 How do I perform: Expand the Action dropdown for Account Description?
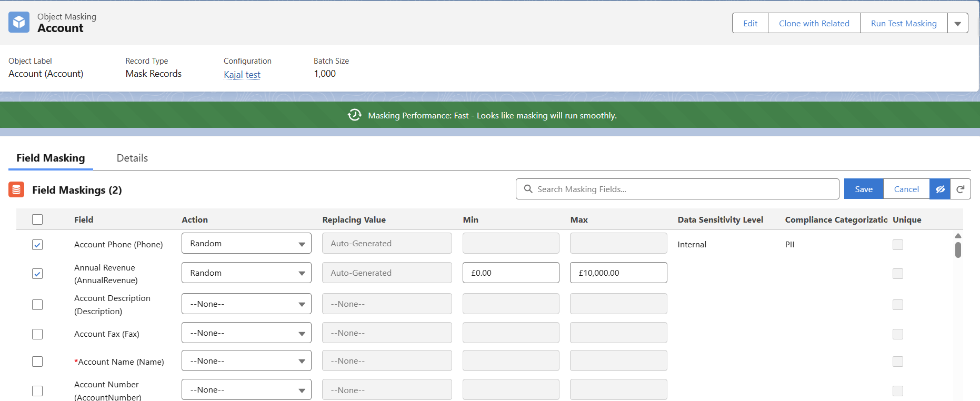coord(246,304)
